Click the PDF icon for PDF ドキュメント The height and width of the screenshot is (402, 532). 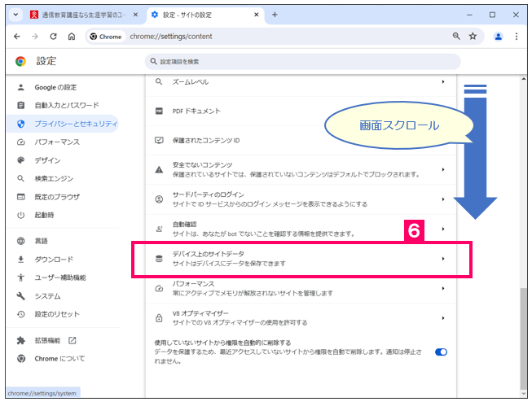click(x=159, y=111)
